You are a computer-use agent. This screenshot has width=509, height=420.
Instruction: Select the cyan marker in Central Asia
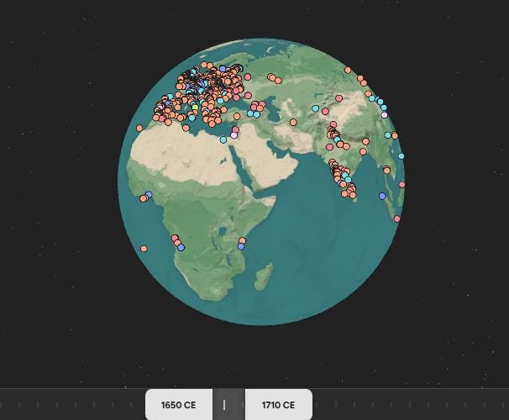coord(316,108)
